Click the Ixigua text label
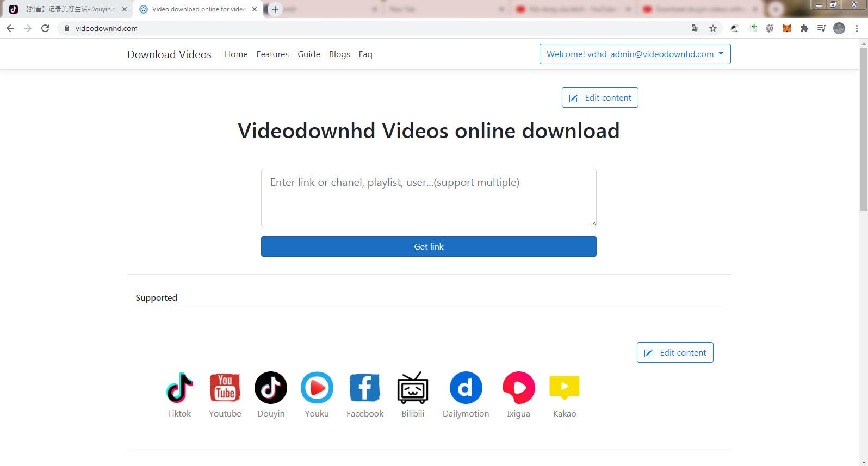This screenshot has height=466, width=868. tap(519, 413)
